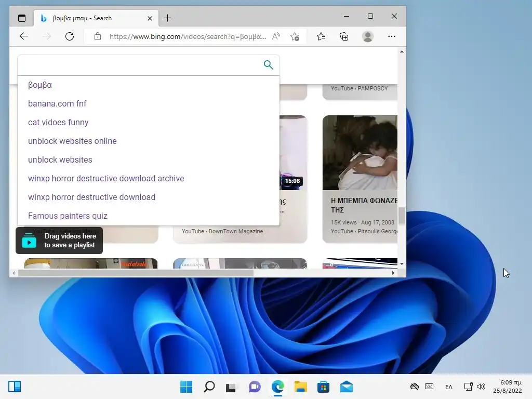Go back to the previous page
This screenshot has height=399, width=532.
pos(24,36)
